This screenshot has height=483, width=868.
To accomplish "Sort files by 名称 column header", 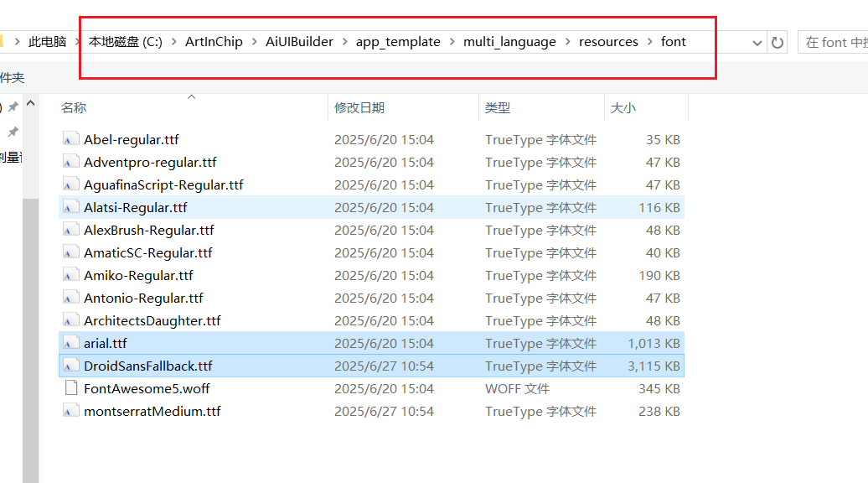I will [74, 107].
